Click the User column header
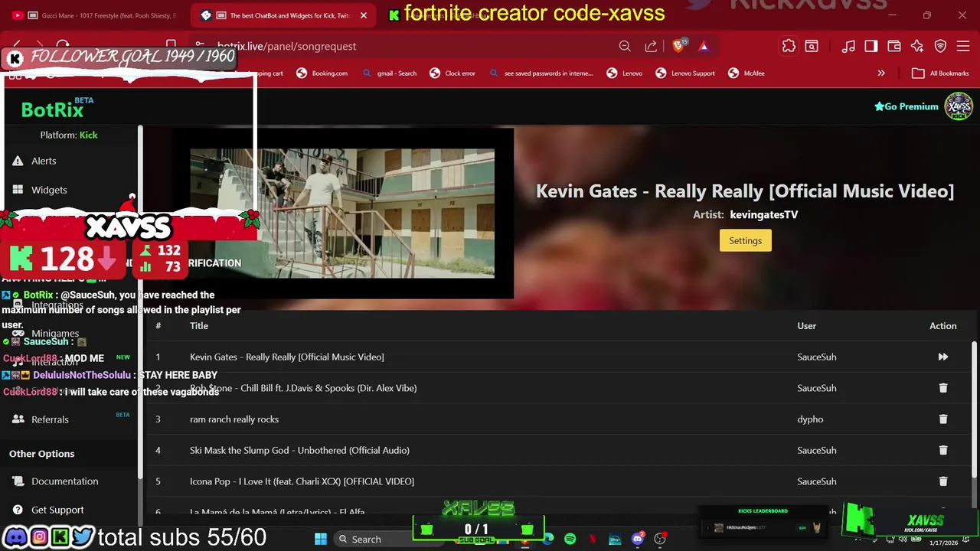 click(x=806, y=326)
